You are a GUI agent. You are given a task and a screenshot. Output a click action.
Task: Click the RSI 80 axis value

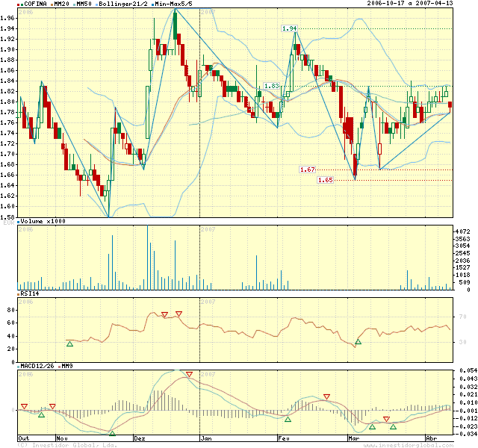tap(10, 310)
